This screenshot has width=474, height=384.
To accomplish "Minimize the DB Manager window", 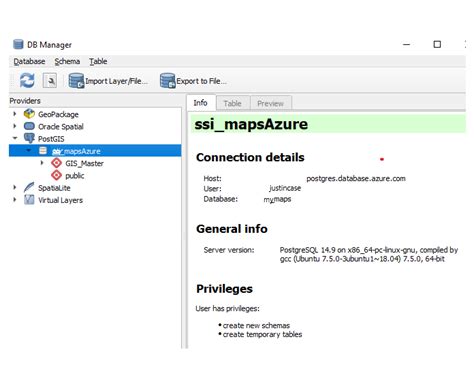I will coord(407,44).
